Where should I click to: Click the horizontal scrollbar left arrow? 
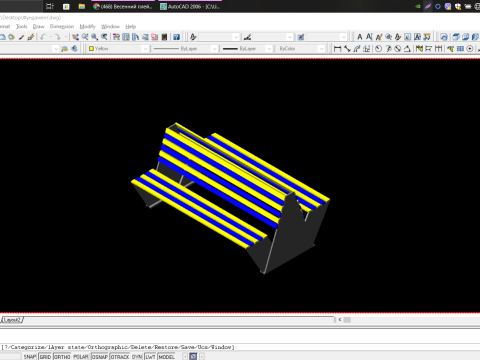[339, 320]
